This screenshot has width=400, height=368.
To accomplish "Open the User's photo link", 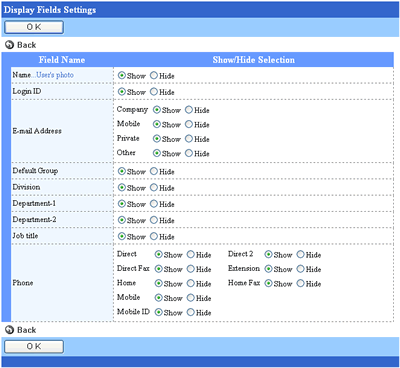I will pyautogui.click(x=55, y=75).
